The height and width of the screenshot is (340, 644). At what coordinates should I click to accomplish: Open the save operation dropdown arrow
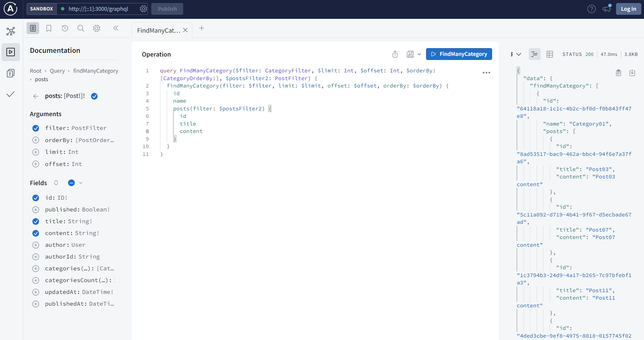[419, 54]
